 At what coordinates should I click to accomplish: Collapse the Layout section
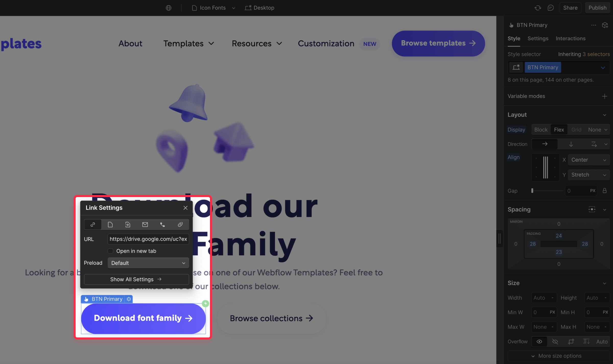tap(604, 115)
